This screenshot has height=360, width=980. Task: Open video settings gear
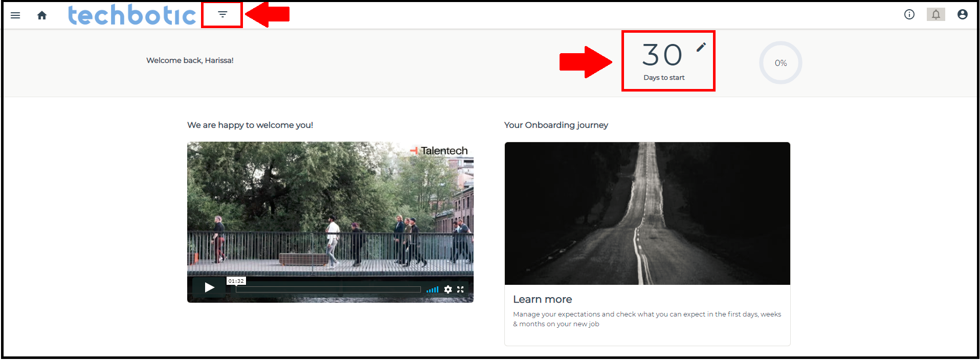[448, 289]
